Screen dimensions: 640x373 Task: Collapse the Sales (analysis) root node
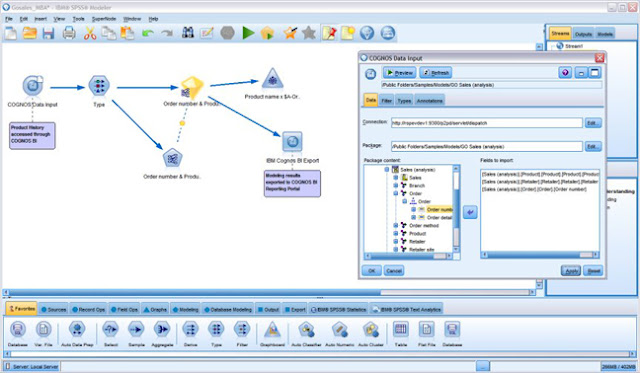(x=387, y=169)
